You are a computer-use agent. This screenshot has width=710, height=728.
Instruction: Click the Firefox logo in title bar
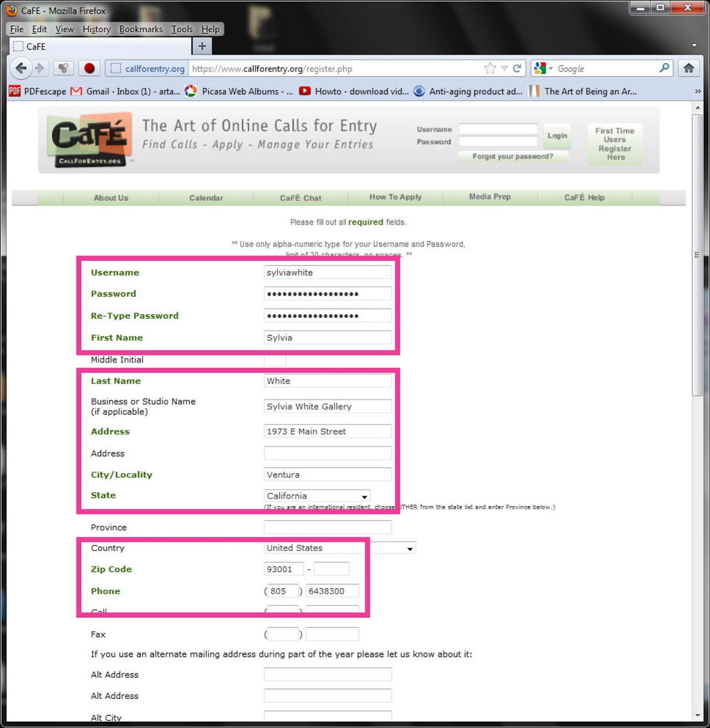point(12,10)
